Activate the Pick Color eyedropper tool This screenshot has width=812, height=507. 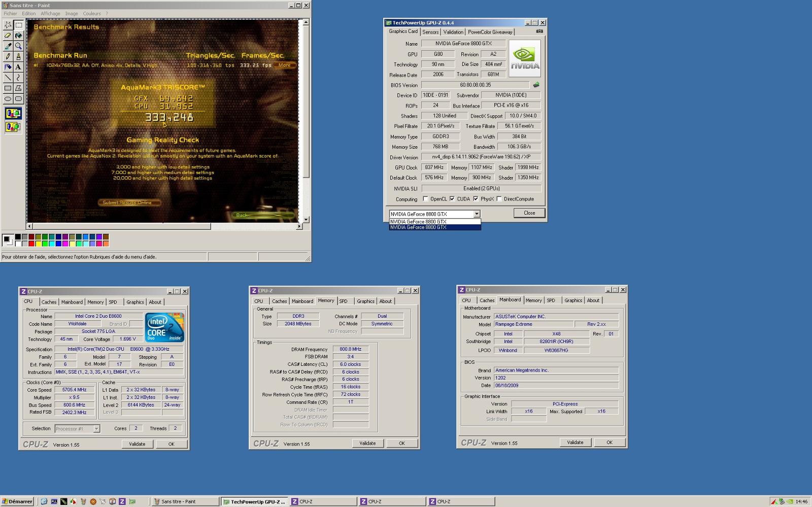click(8, 46)
